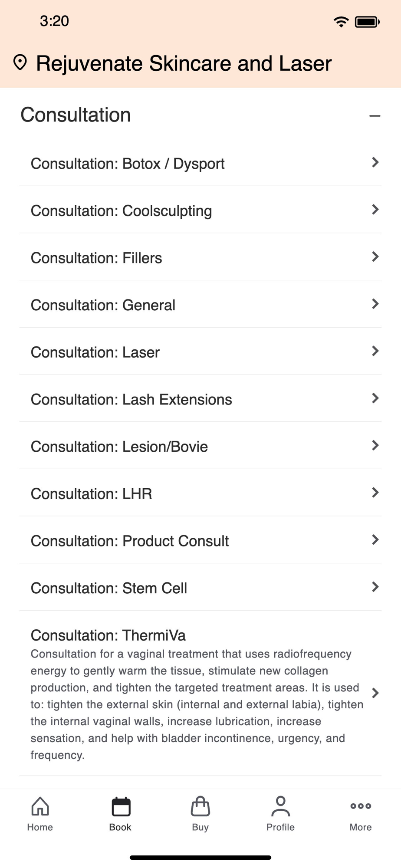Choose Consultation: Product Consult
401x868 pixels.
[129, 541]
